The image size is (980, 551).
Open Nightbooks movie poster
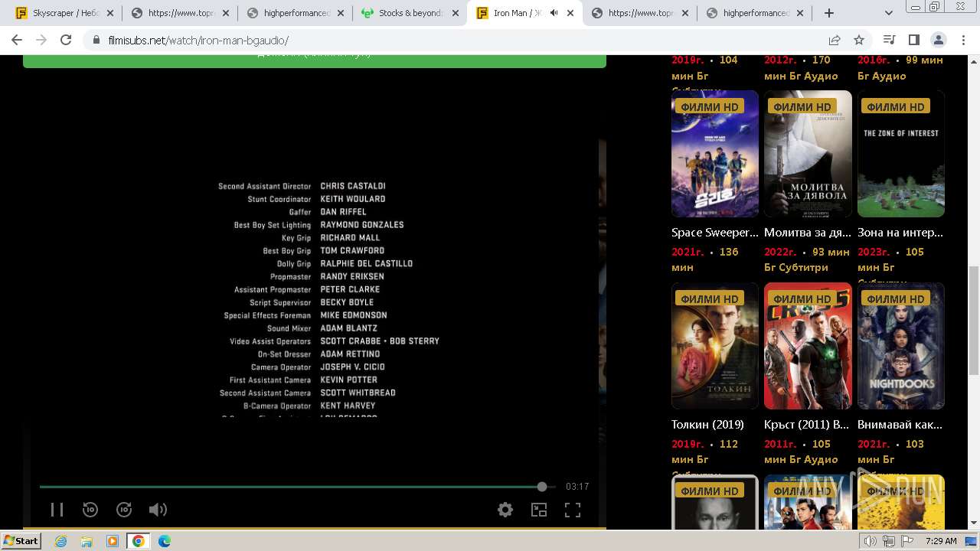click(901, 346)
